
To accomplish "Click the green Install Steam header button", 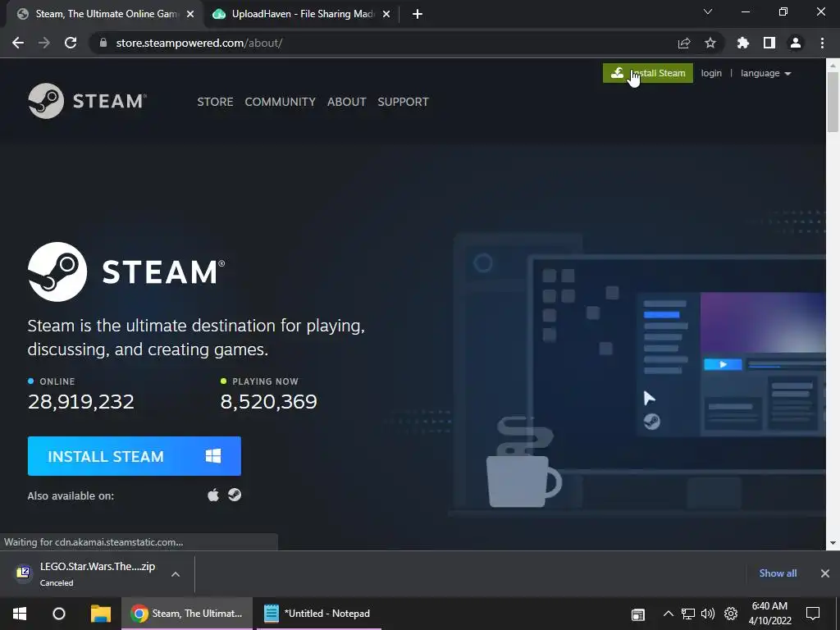I will (x=648, y=73).
